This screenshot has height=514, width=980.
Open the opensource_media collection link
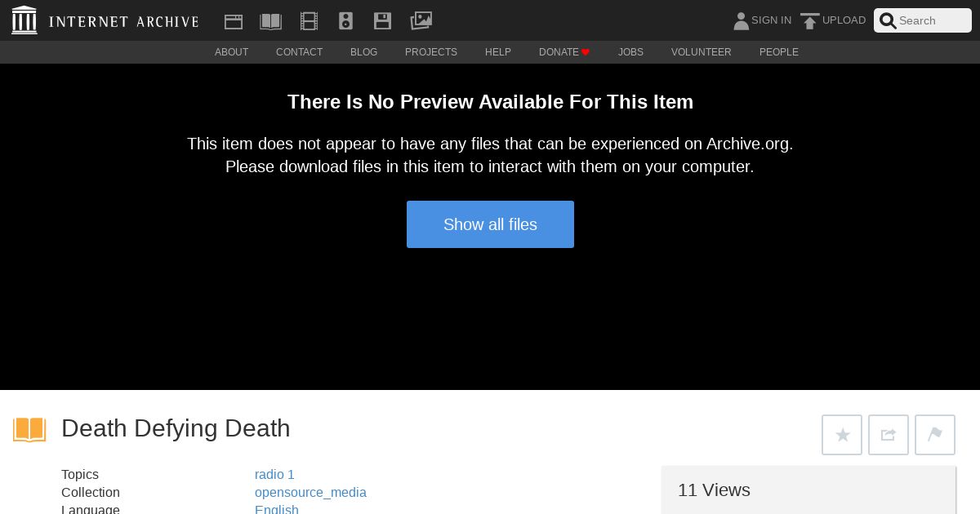[x=310, y=493]
